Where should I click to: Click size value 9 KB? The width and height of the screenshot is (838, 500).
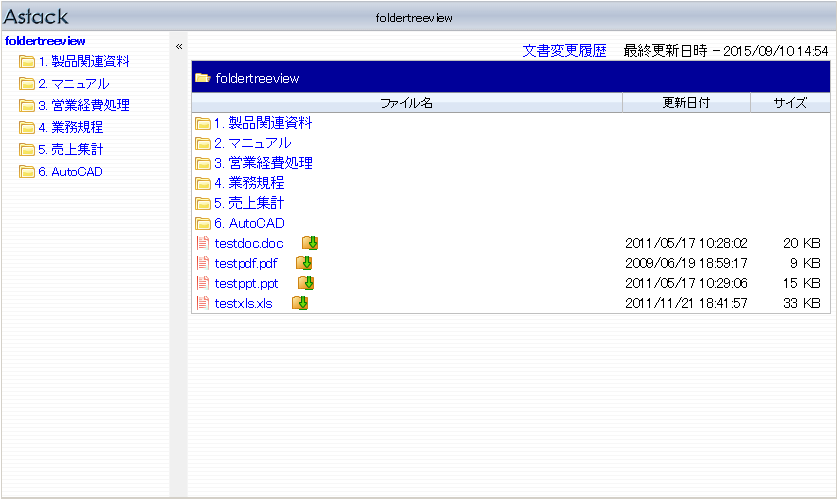[805, 263]
